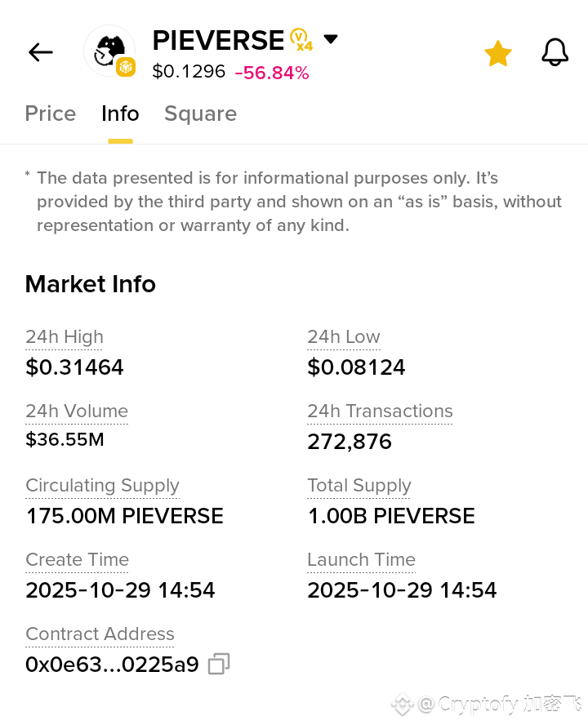Tap the PIEVERSE token logo
The width and height of the screenshot is (588, 725).
109,51
